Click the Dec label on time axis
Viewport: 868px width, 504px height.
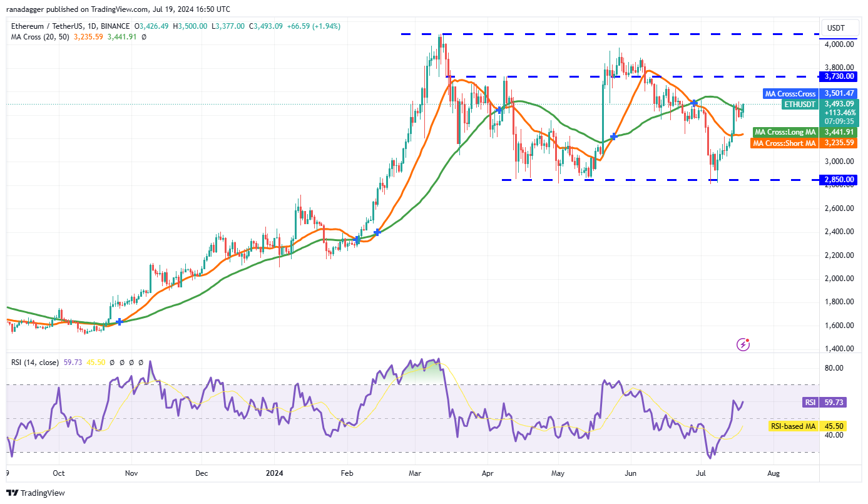(x=202, y=474)
